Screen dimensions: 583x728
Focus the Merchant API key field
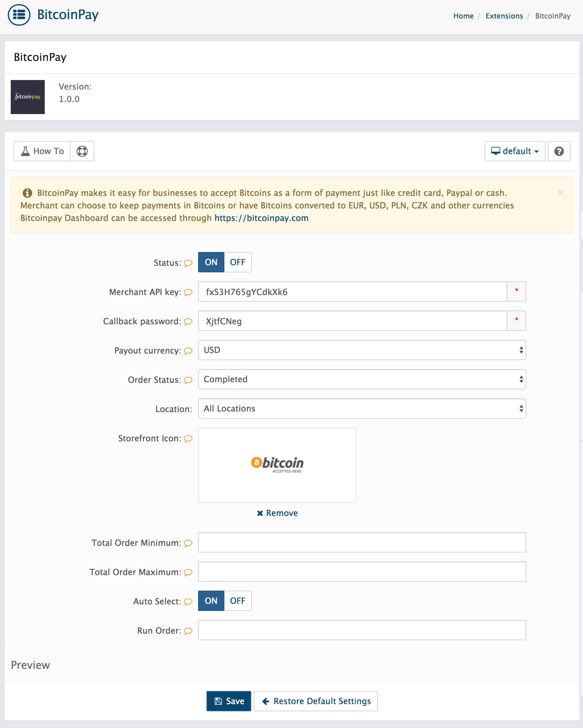353,291
